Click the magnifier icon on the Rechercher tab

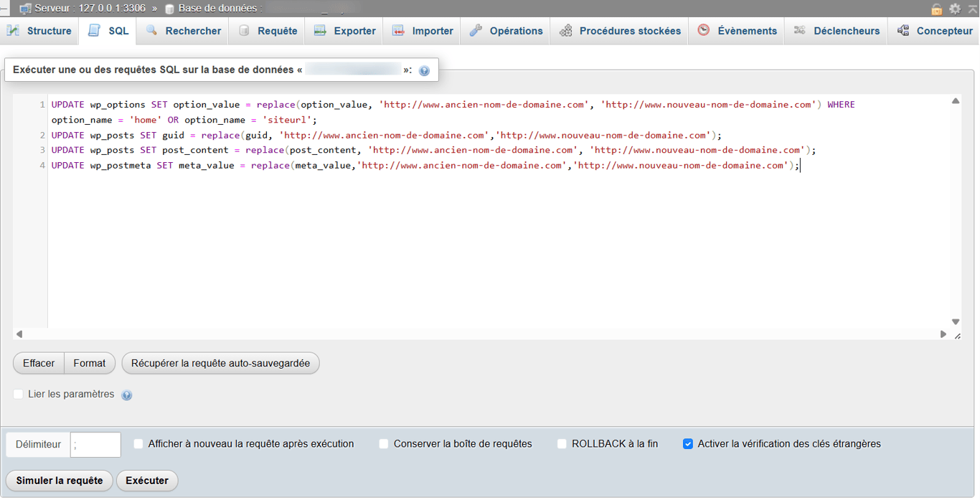(151, 31)
